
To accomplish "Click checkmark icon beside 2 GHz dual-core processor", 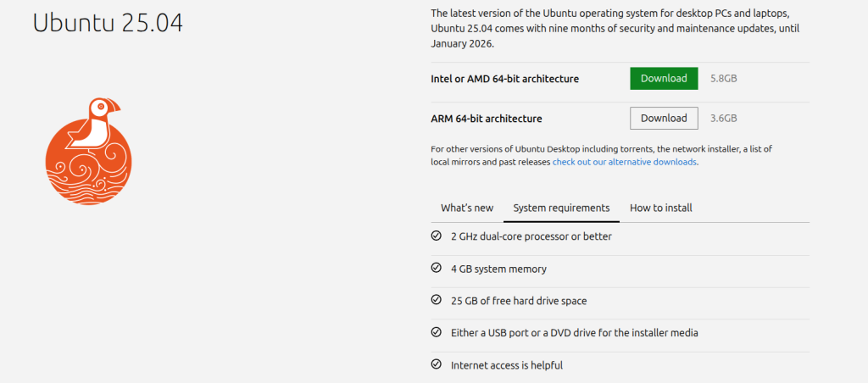I will (x=437, y=236).
